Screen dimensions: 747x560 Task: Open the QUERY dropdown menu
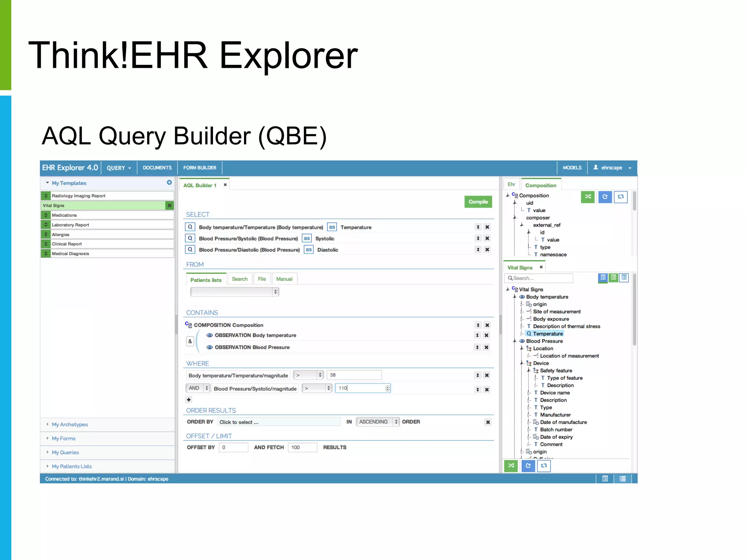coord(119,168)
